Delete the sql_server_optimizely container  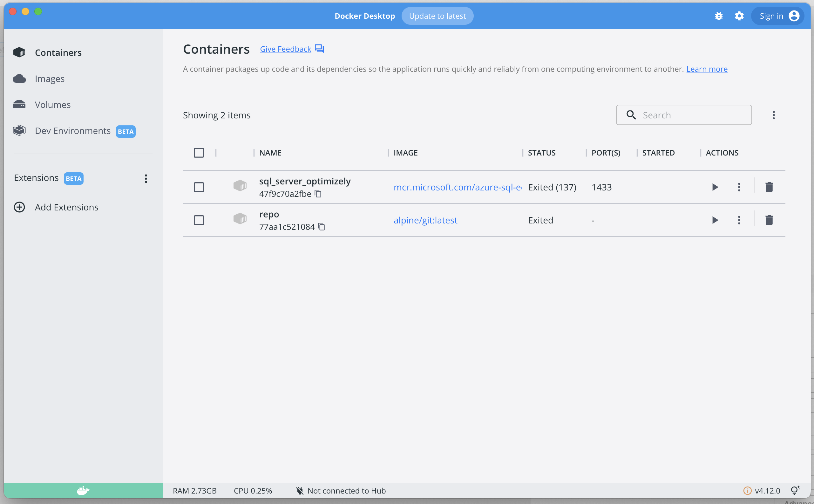(x=769, y=187)
